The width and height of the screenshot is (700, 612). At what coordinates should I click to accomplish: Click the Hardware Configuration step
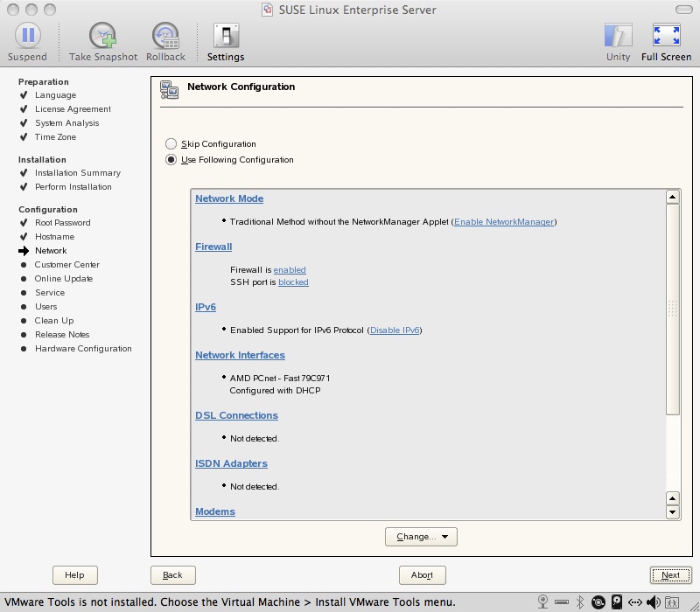pyautogui.click(x=83, y=348)
